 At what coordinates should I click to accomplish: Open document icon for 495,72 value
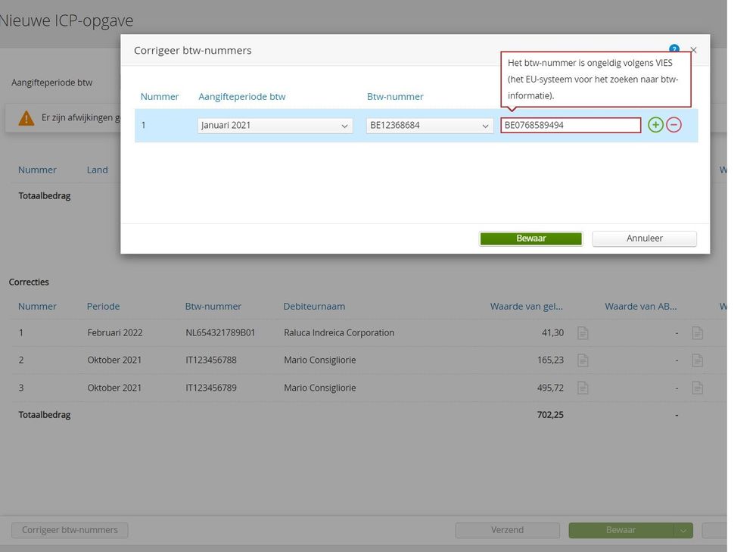pyautogui.click(x=583, y=388)
